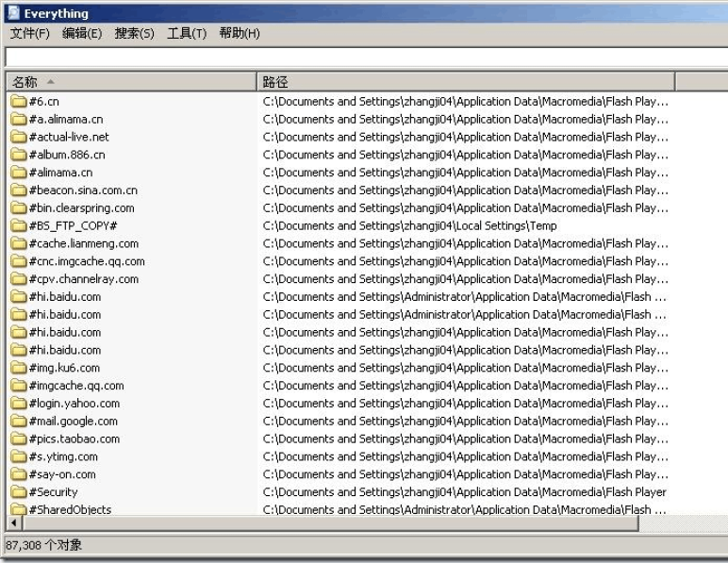Image resolution: width=728 pixels, height=563 pixels.
Task: Select the #actual-live.net folder icon
Action: [19, 137]
